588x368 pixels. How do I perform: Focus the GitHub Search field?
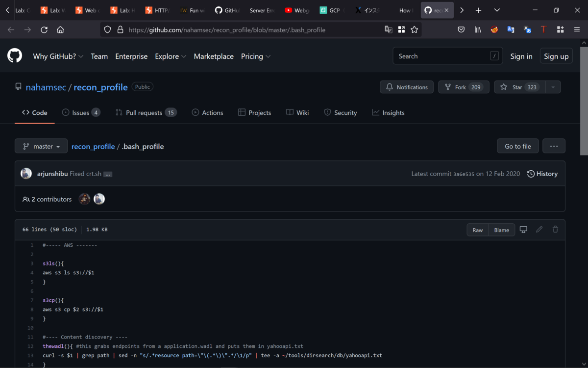[x=447, y=56]
